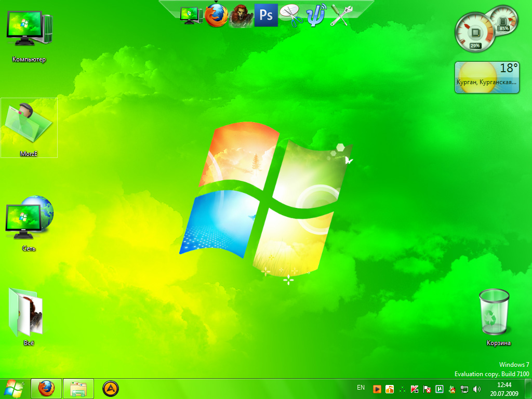Open µTorrent from the system tray
The height and width of the screenshot is (399, 532).
[x=440, y=389]
